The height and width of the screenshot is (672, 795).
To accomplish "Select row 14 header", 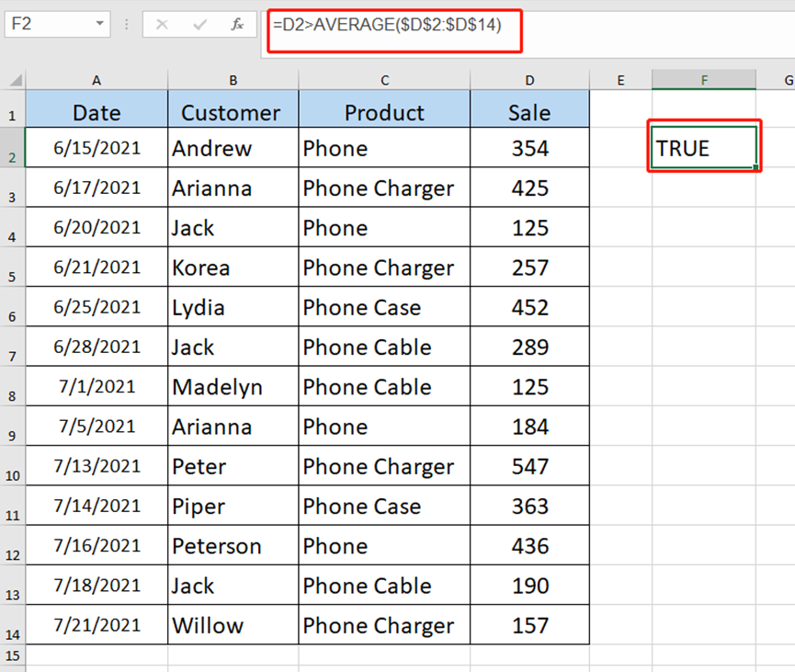I will coord(13,625).
